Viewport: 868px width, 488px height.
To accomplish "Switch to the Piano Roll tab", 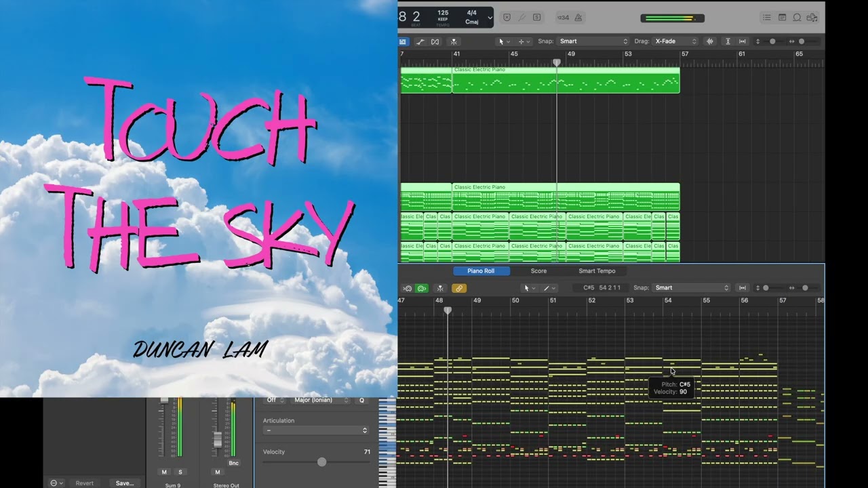I will [x=481, y=271].
